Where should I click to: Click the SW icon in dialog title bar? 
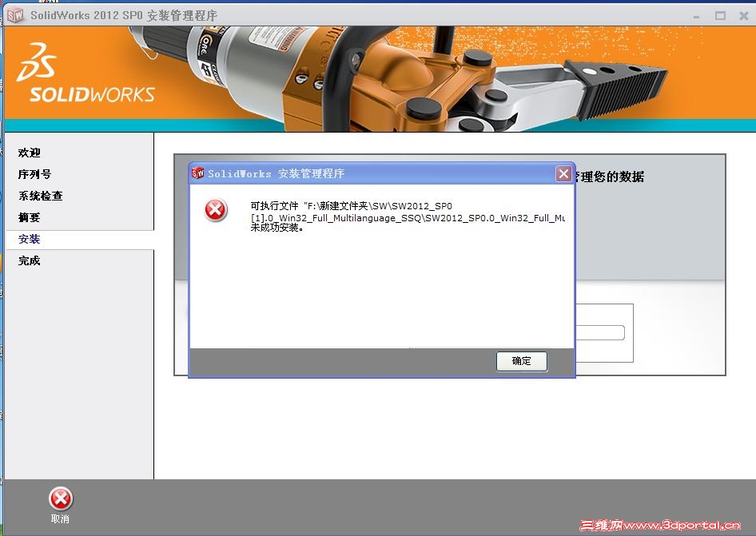[x=197, y=173]
